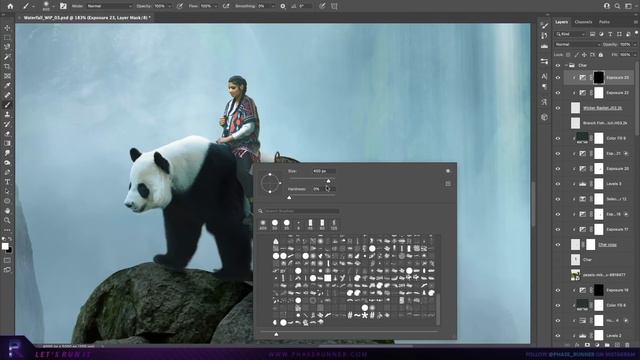Click brush preset panel scrollbar
Image resolution: width=640 pixels, height=360 pixels.
[438, 310]
